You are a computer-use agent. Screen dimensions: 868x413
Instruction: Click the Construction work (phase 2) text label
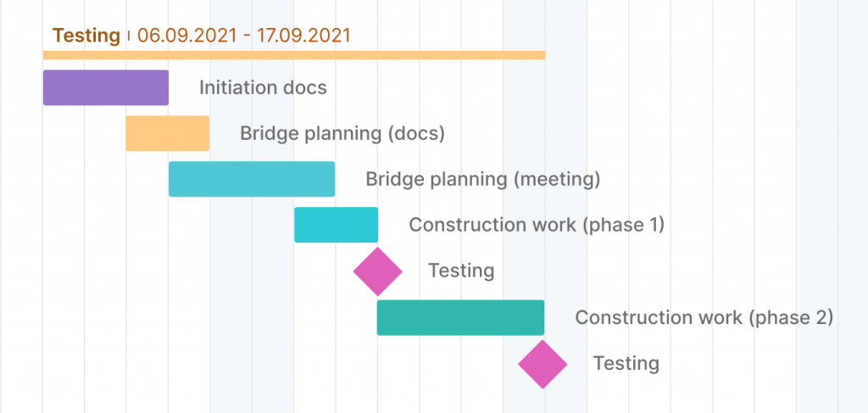704,317
